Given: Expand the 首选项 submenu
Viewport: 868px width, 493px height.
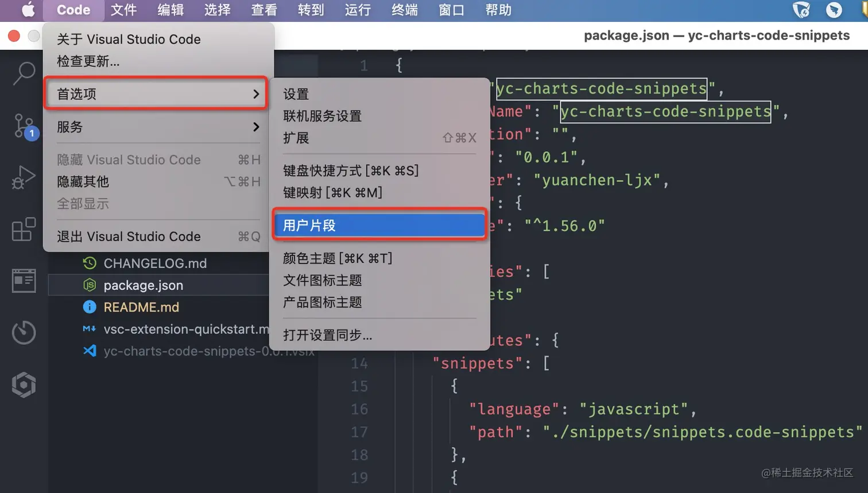Looking at the screenshot, I should (156, 94).
